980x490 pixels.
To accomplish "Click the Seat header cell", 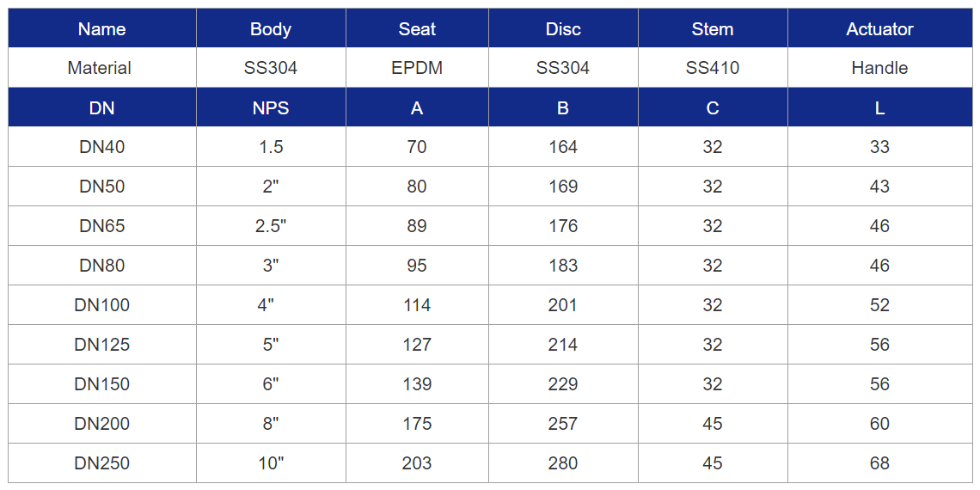I will pyautogui.click(x=417, y=28).
